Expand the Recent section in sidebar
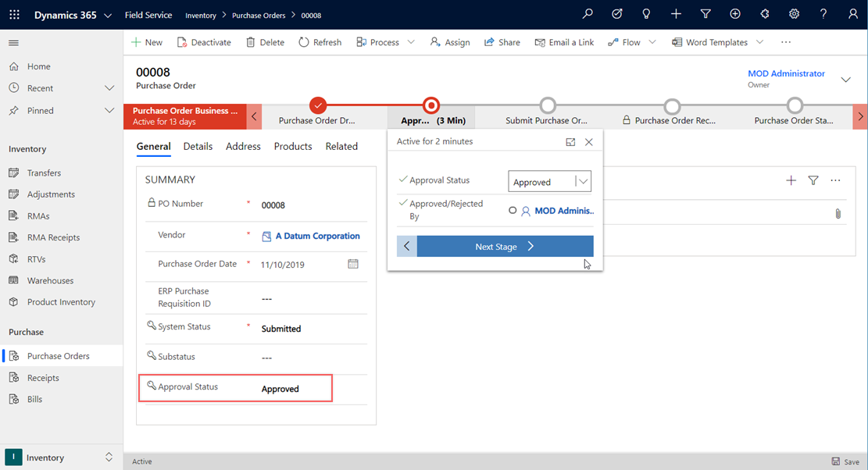 109,88
